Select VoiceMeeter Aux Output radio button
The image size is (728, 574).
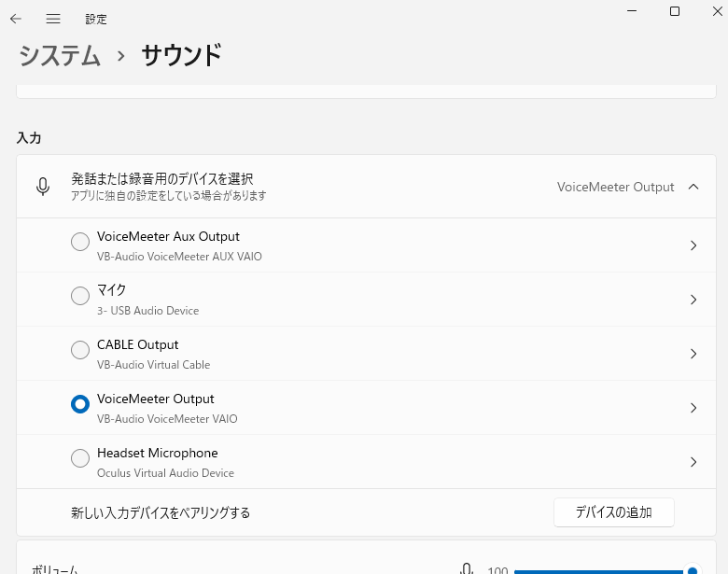pos(80,242)
